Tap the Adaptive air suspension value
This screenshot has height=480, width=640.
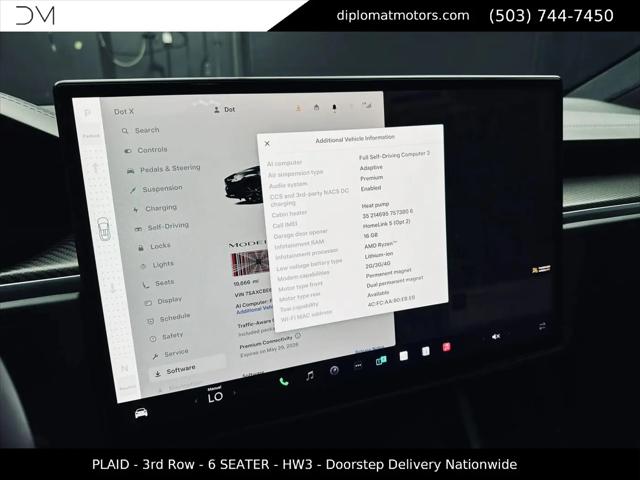coord(371,167)
